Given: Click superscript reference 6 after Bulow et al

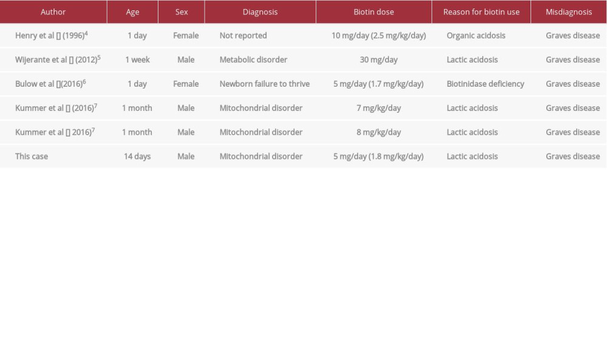Looking at the screenshot, I should tap(84, 82).
